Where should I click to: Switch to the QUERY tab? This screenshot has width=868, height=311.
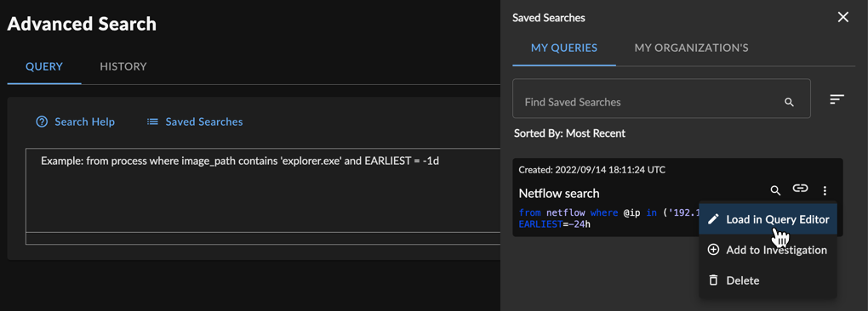click(x=44, y=67)
